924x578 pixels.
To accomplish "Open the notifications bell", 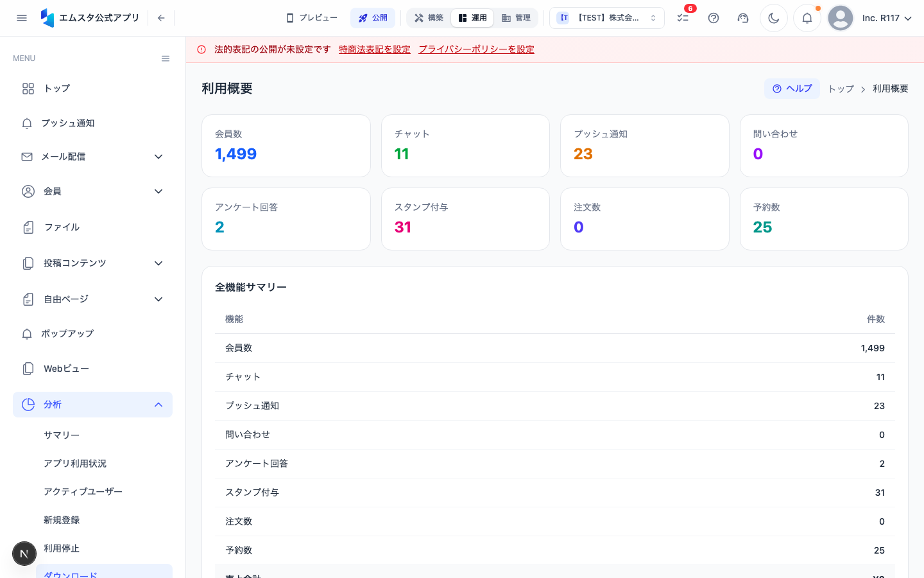I will [x=807, y=18].
